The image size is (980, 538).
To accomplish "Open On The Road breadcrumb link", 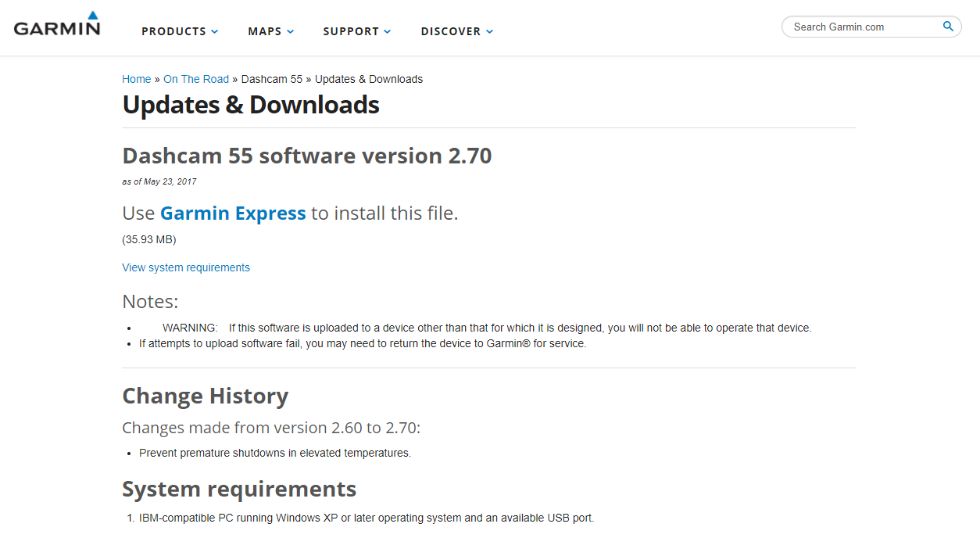I will tap(196, 79).
